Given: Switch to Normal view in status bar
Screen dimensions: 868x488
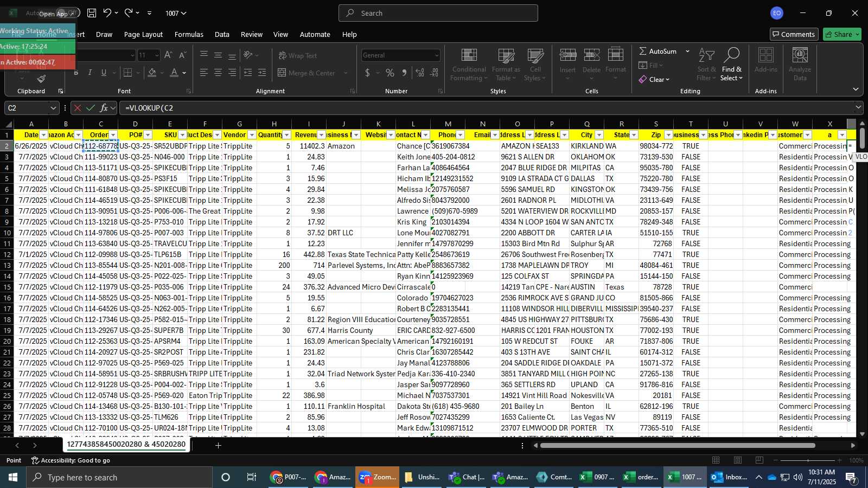Looking at the screenshot, I should [716, 460].
